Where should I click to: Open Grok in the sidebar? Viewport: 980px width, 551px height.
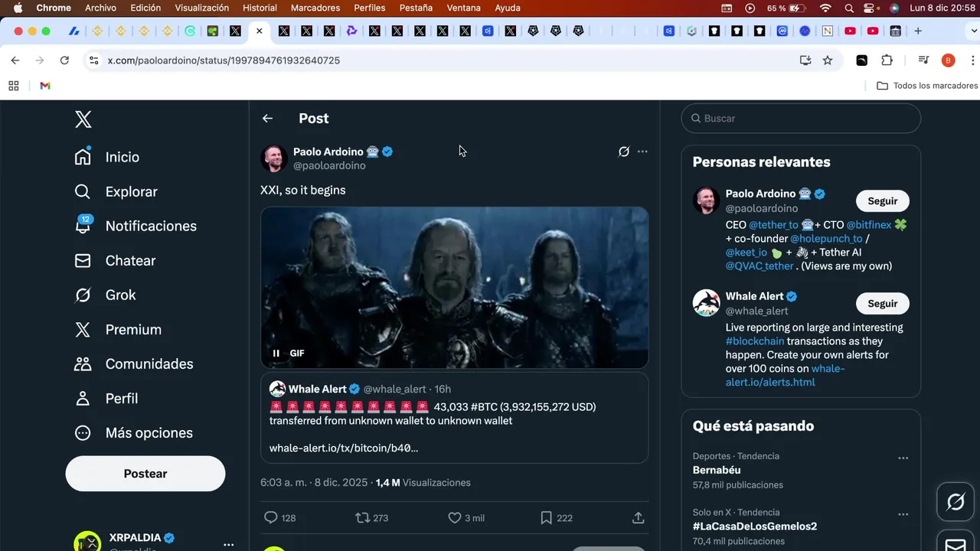tap(106, 295)
